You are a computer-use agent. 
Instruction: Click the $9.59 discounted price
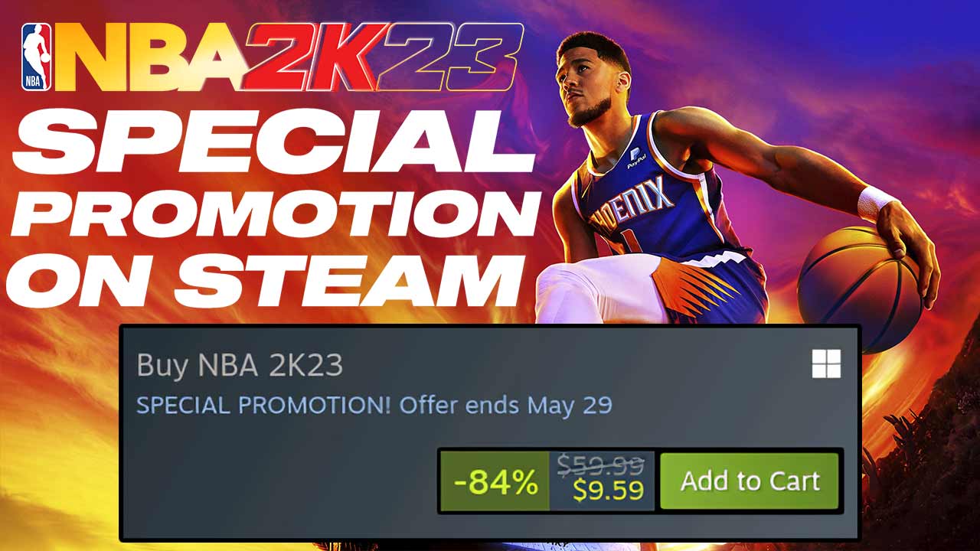(608, 490)
